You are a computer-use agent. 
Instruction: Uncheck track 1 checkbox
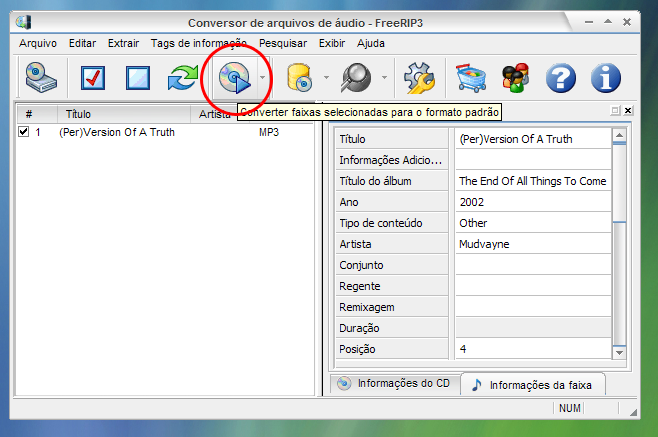click(24, 132)
